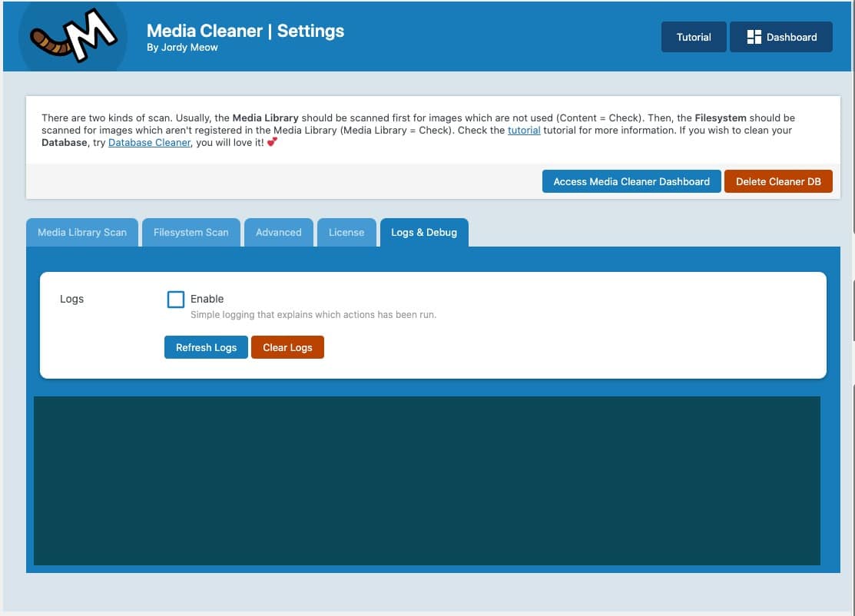The height and width of the screenshot is (616, 855).
Task: Switch to Filesystem Scan tab
Action: pyautogui.click(x=191, y=232)
